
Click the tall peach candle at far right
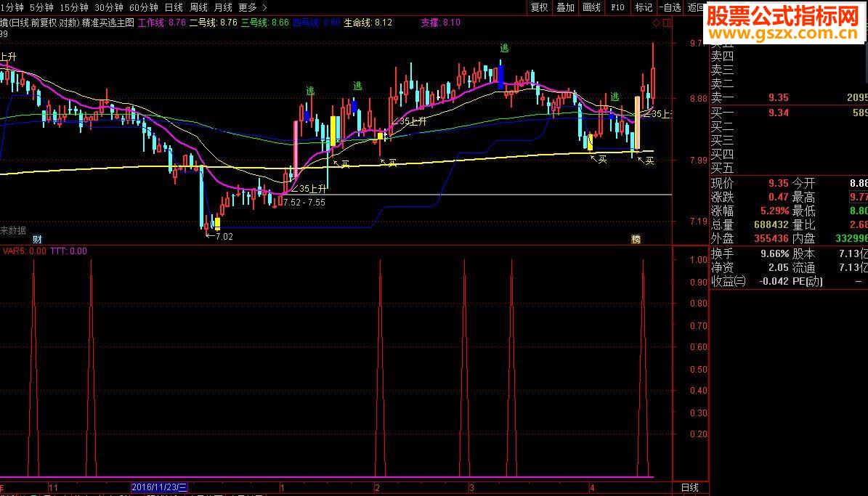point(637,123)
